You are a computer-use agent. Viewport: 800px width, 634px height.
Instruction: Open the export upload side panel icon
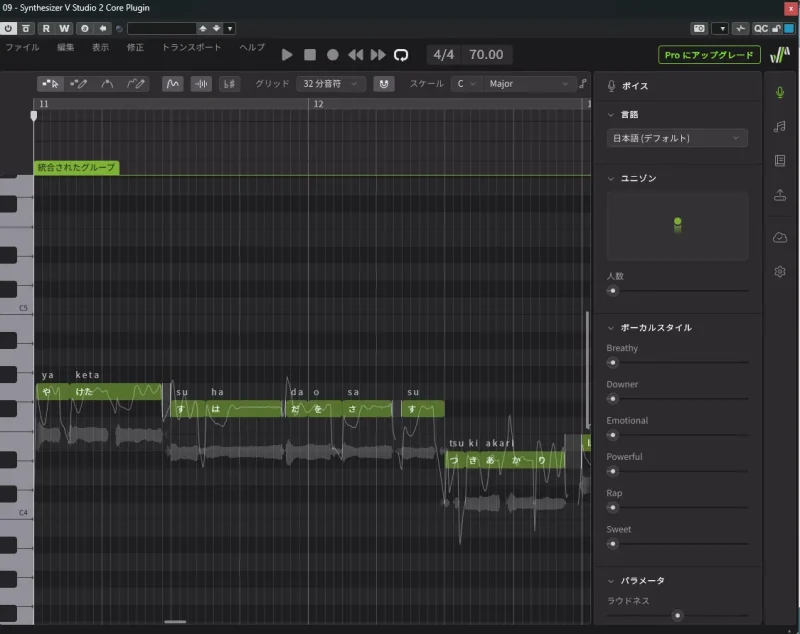tap(780, 195)
